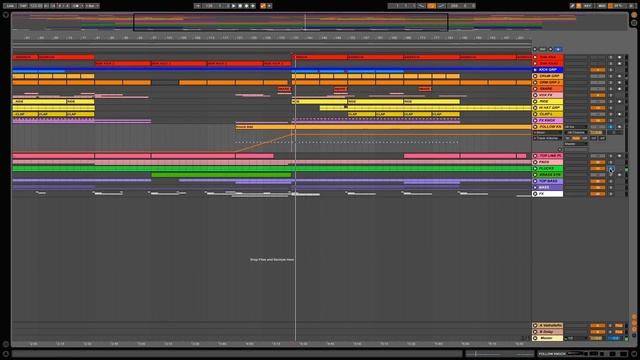Open FOLLOW KN Master output dropdown
This screenshot has width=640, height=360.
click(576, 144)
